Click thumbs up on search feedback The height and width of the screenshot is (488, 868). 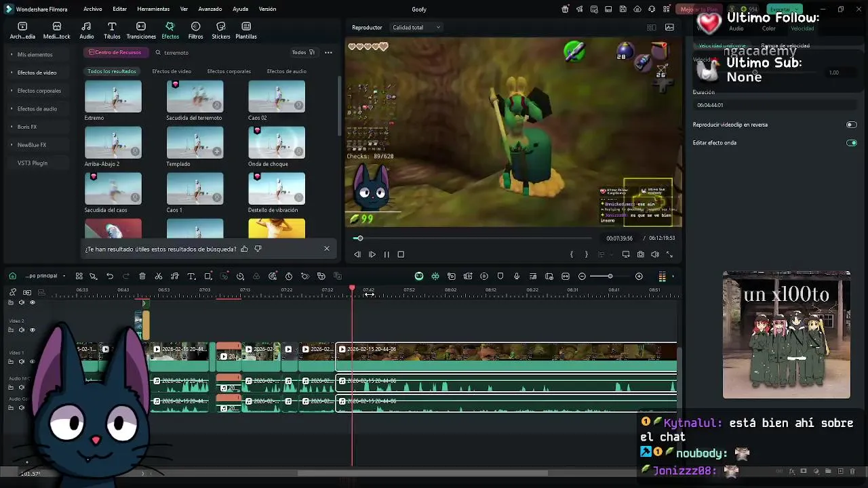coord(244,249)
